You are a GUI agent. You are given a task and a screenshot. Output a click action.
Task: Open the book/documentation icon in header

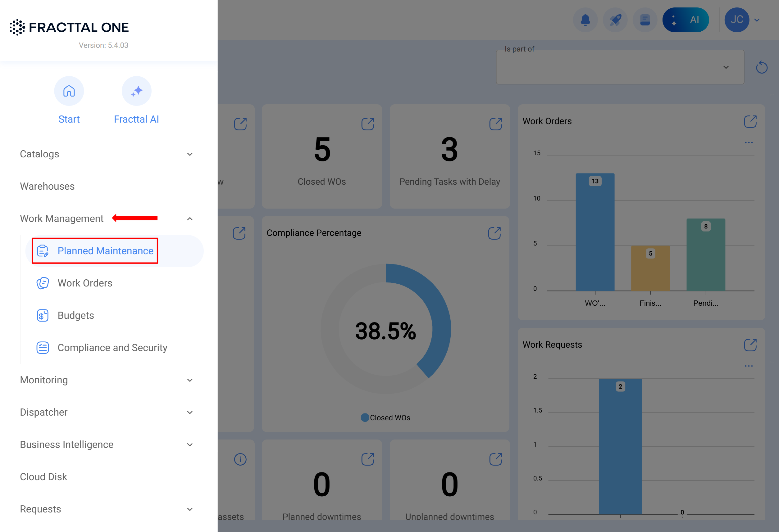[x=645, y=20]
